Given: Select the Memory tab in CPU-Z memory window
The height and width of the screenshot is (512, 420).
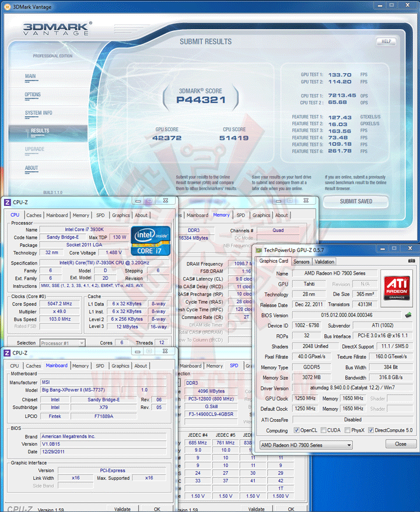Looking at the screenshot, I should point(222,215).
